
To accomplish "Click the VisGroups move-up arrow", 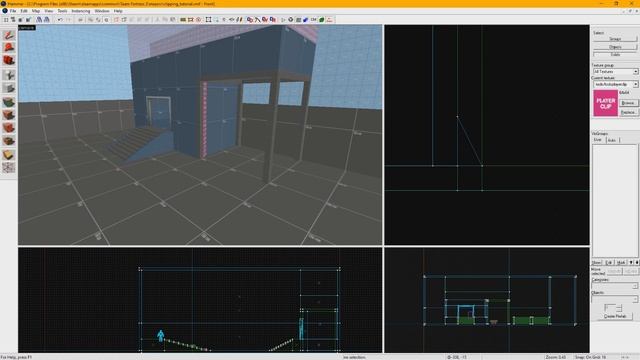I will (631, 262).
